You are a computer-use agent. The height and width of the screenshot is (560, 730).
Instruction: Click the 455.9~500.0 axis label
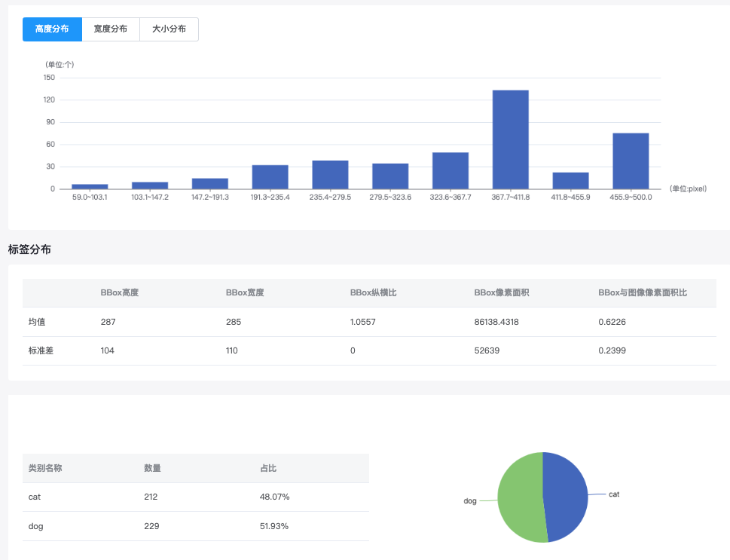click(x=631, y=197)
